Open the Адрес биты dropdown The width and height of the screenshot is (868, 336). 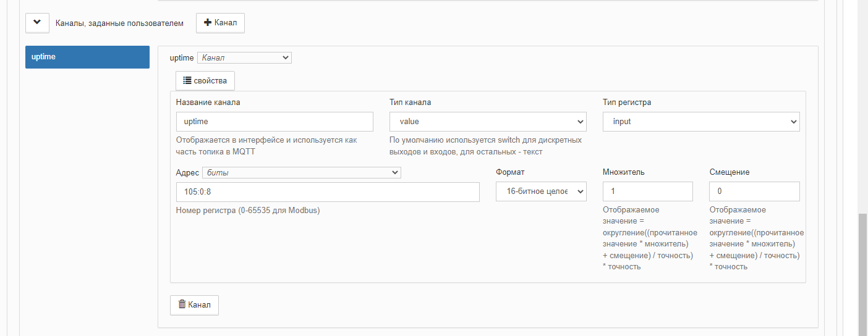point(302,173)
